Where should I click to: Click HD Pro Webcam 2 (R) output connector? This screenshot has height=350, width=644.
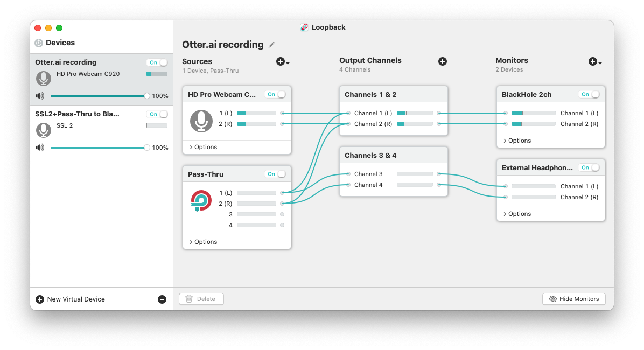pyautogui.click(x=282, y=124)
